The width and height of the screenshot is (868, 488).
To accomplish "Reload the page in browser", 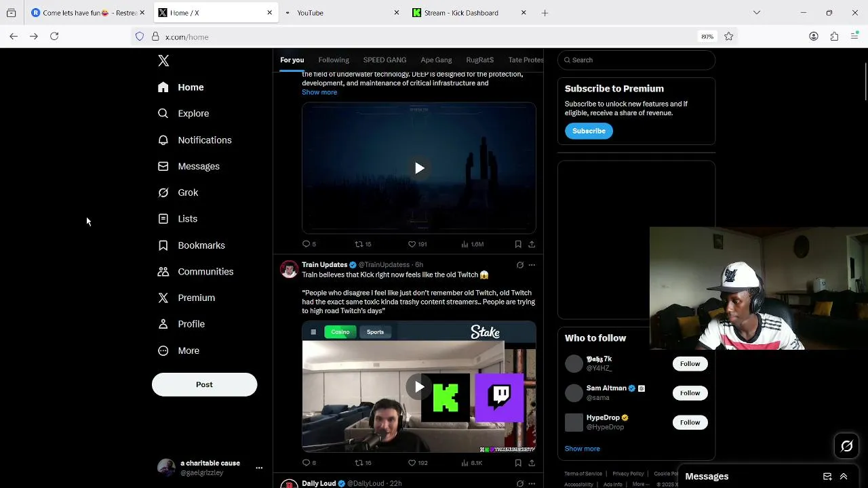I will (x=54, y=37).
